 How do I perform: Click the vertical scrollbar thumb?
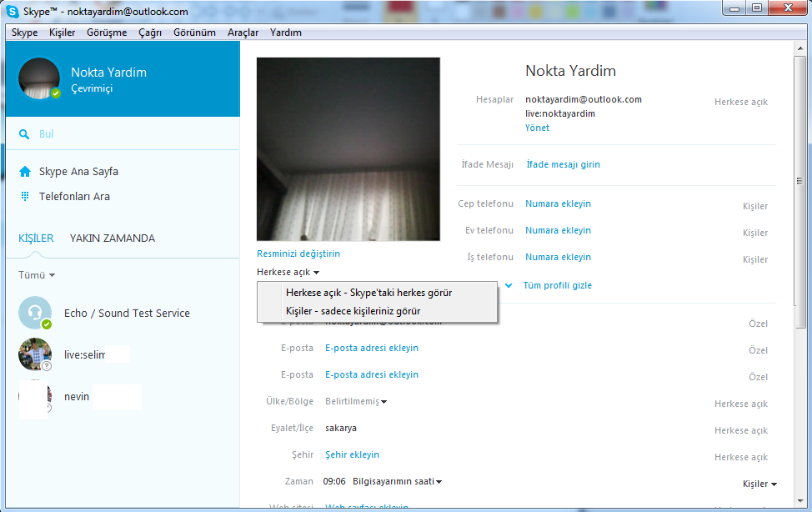point(800,192)
